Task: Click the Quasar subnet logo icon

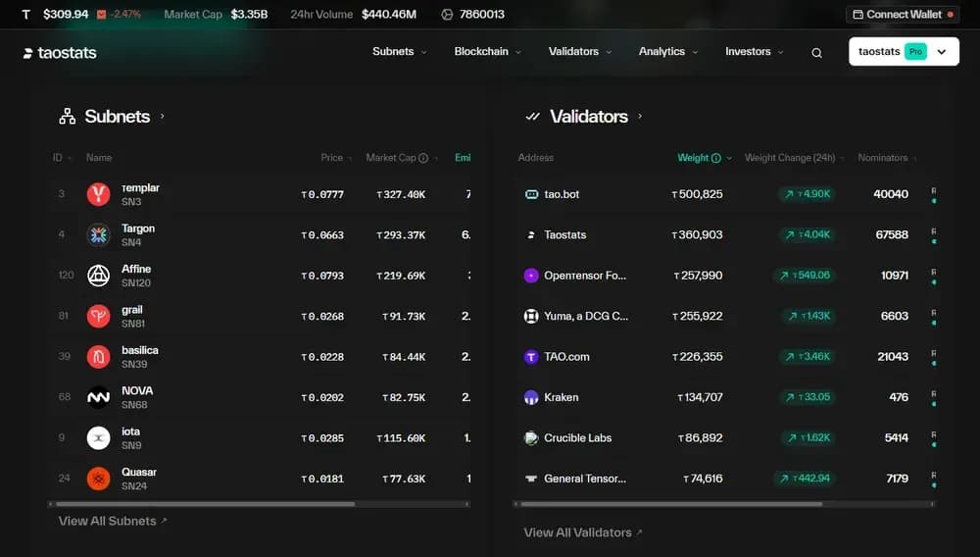Action: (x=98, y=479)
